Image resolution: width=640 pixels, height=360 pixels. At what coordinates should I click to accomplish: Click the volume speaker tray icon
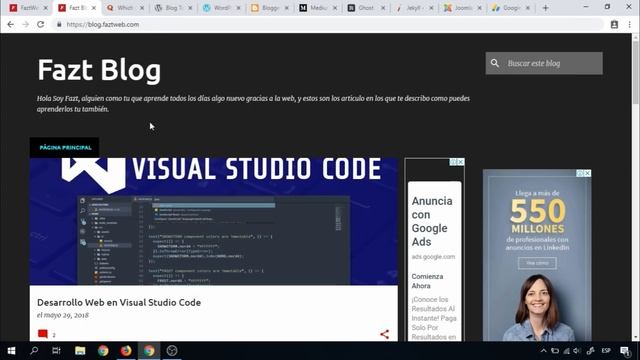(576, 351)
